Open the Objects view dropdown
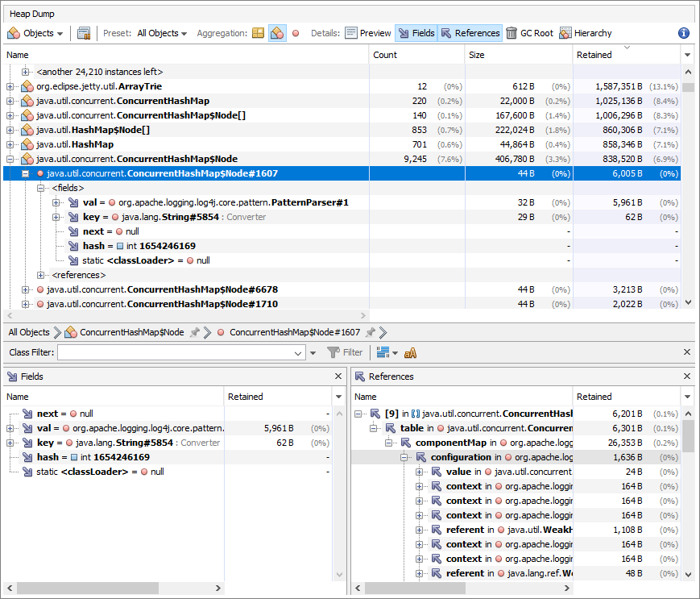 tap(35, 33)
